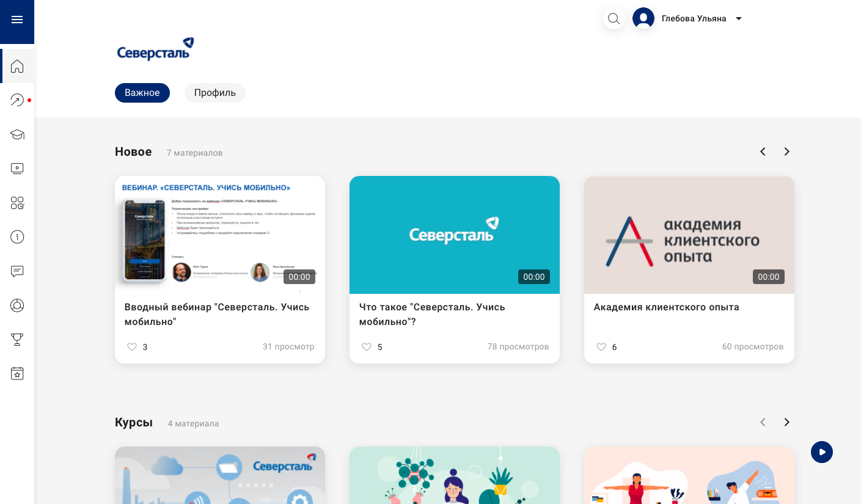Image resolution: width=861 pixels, height=504 pixels.
Task: Click the "Новое" section heading
Action: [133, 152]
